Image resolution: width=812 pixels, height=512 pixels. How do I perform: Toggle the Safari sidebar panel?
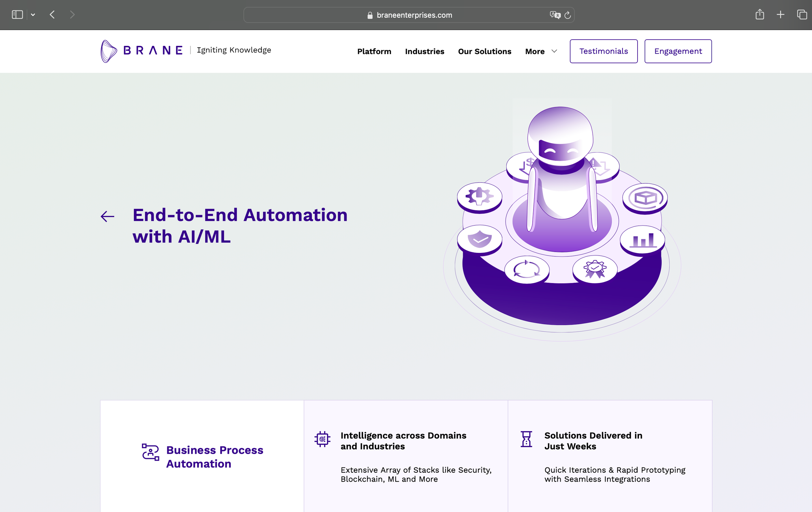17,15
